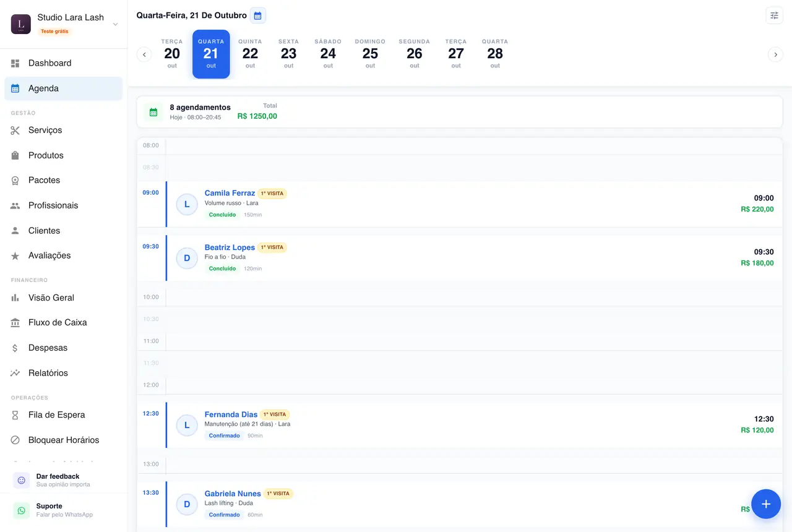Click the D avatar on Beatriz Lopes appointment

(187, 258)
